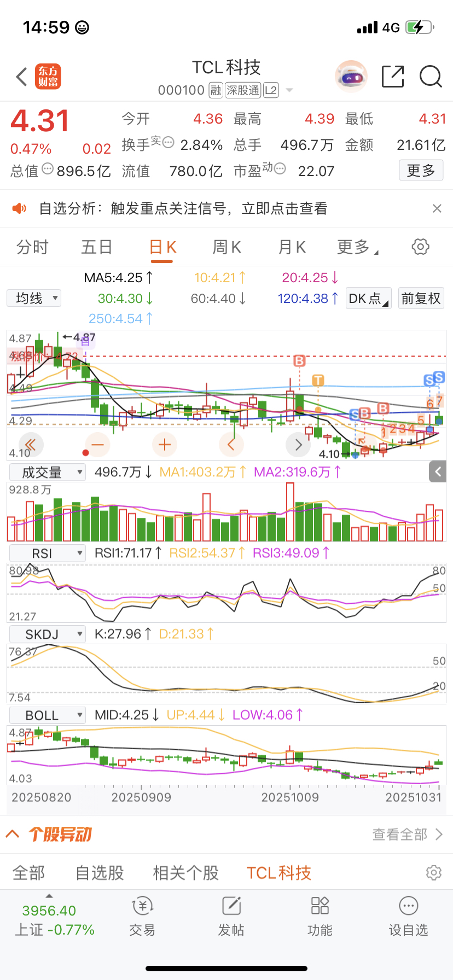The width and height of the screenshot is (453, 980).
Task: Switch to the 周K tab
Action: pyautogui.click(x=226, y=247)
